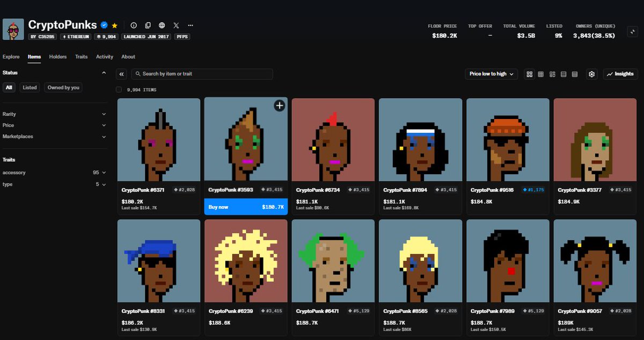Expand the type trait filter

[x=55, y=184]
